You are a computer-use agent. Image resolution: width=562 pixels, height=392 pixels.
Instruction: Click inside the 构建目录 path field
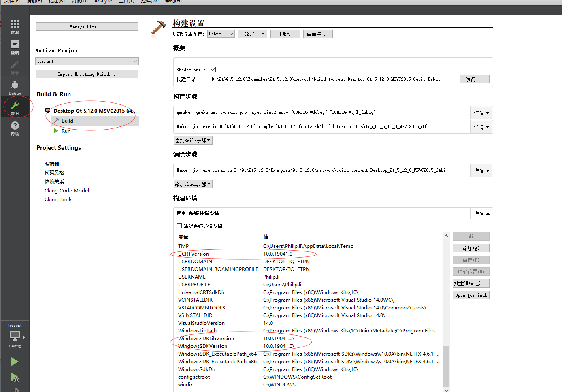[x=334, y=79]
